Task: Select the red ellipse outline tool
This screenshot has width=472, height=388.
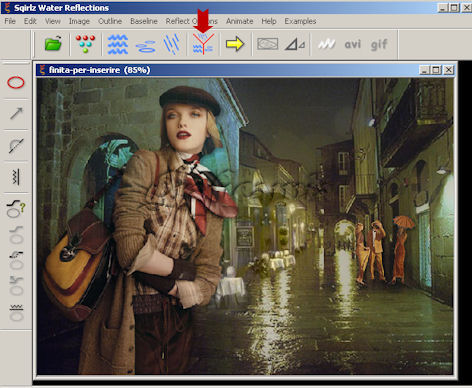Action: 16,83
